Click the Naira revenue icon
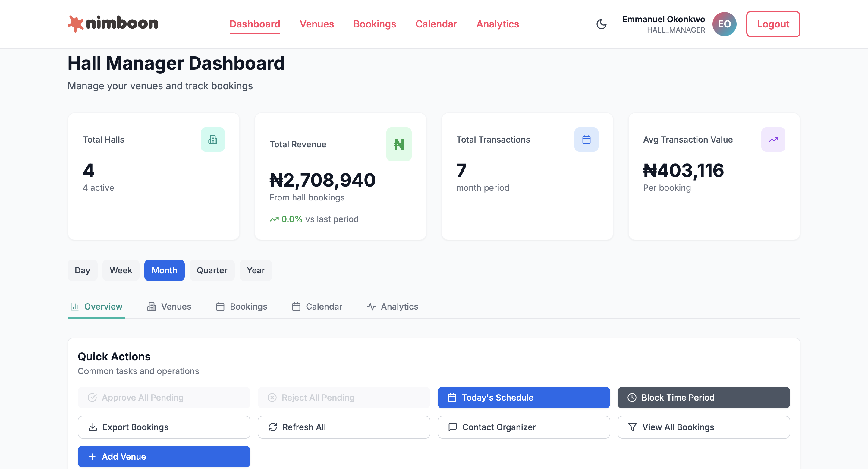The width and height of the screenshot is (868, 469). click(x=399, y=144)
